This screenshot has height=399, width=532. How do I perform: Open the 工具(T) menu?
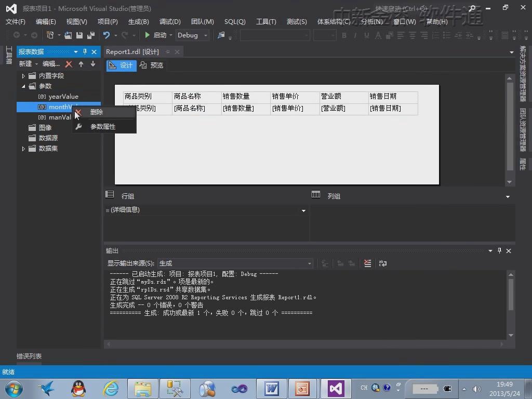point(266,22)
